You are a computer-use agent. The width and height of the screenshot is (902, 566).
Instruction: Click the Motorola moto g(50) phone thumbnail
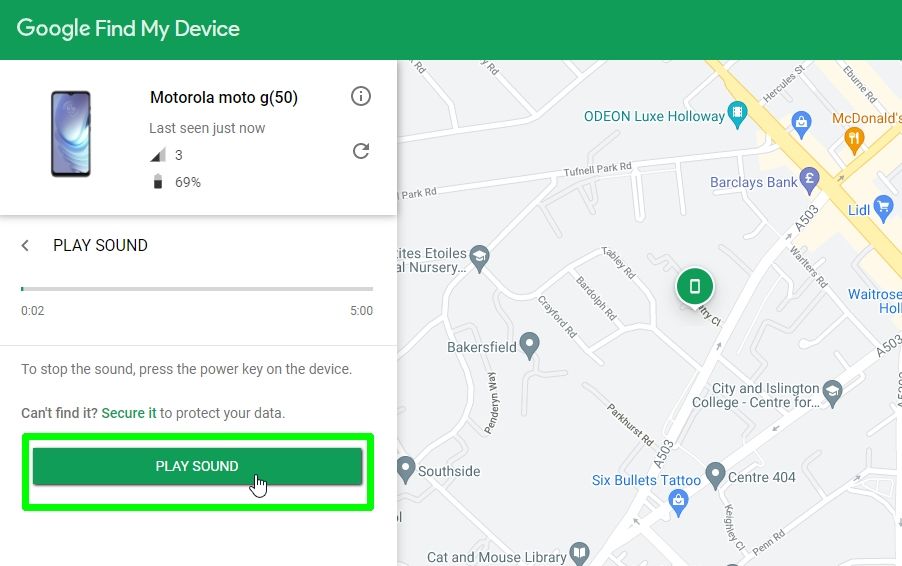[71, 134]
